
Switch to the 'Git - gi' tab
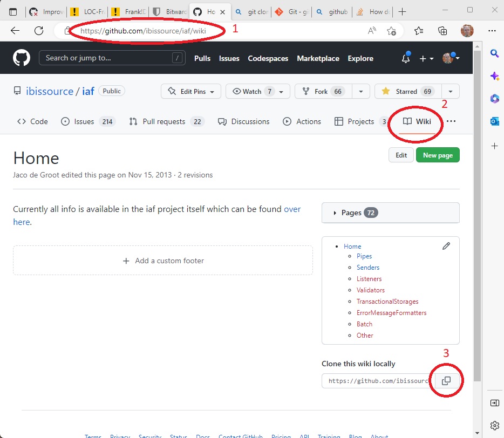(291, 12)
